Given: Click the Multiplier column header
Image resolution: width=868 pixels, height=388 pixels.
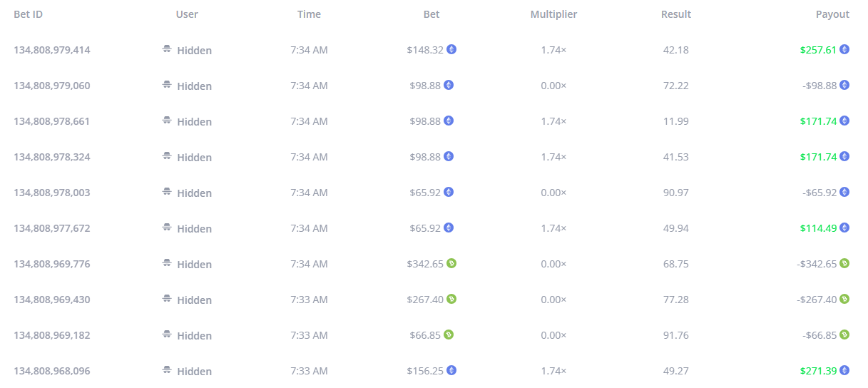Looking at the screenshot, I should click(553, 14).
